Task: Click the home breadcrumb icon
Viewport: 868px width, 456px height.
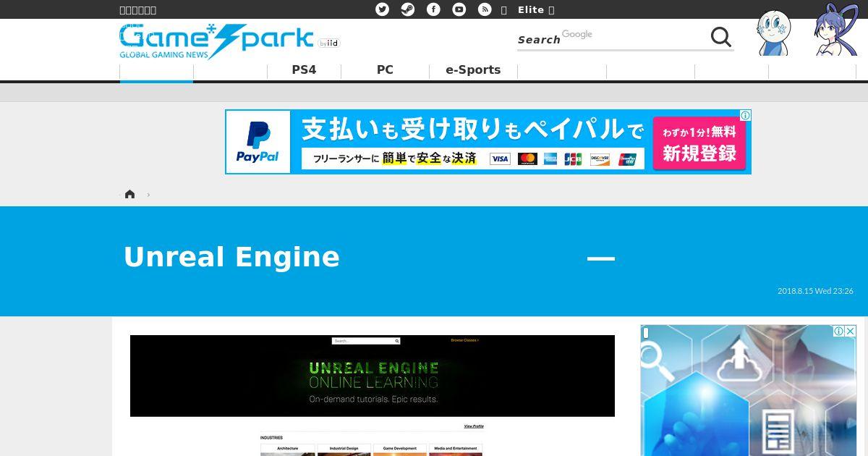Action: pyautogui.click(x=129, y=194)
